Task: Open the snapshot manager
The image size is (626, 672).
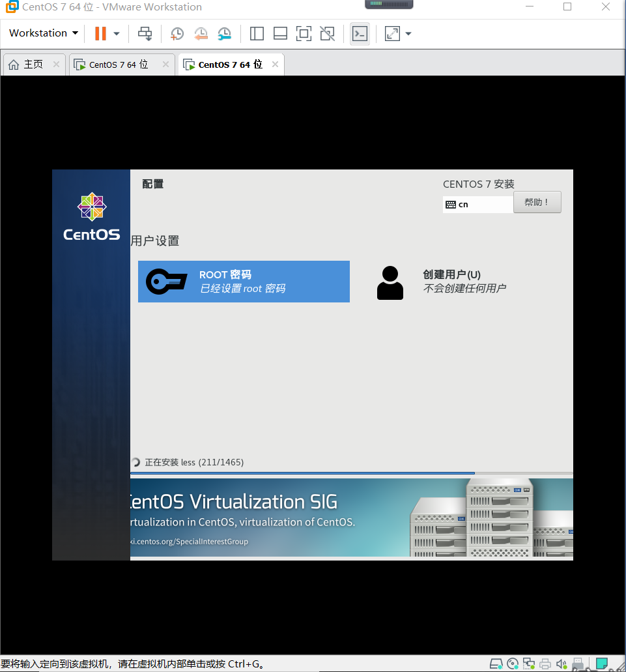Action: [224, 33]
